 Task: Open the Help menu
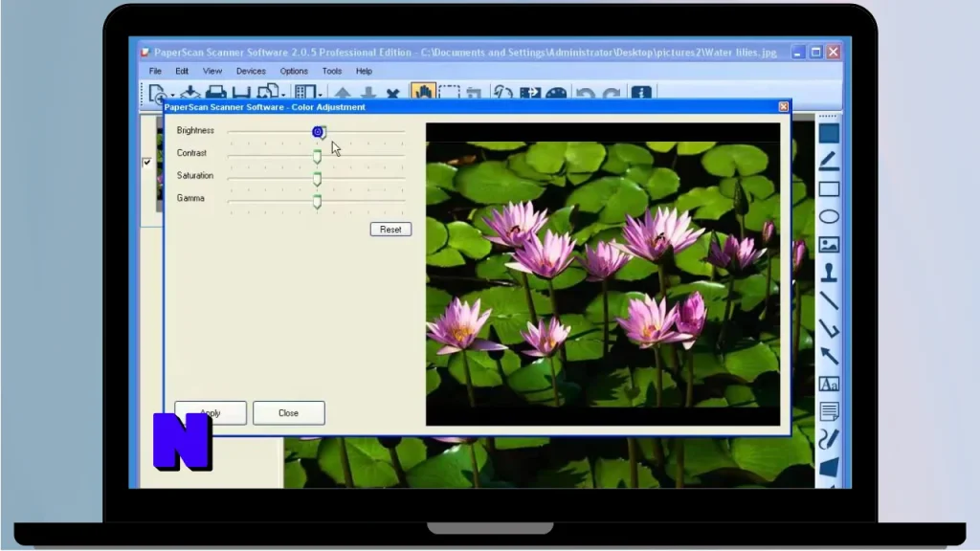[364, 71]
